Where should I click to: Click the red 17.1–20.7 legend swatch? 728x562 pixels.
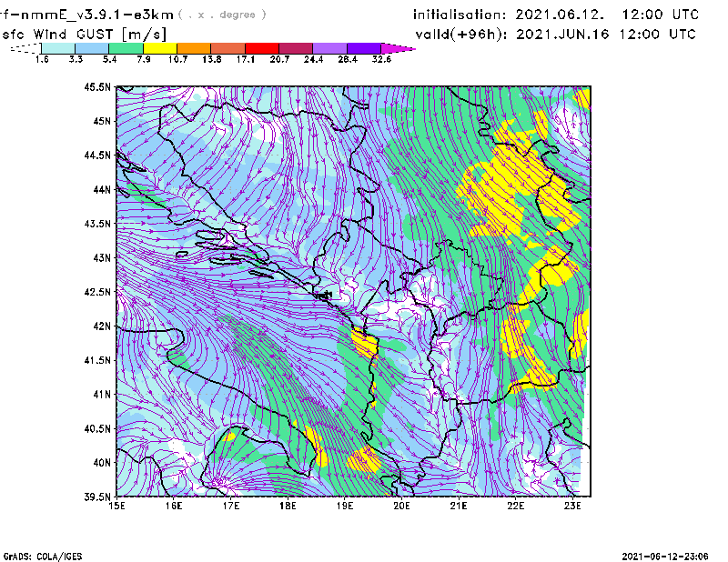pyautogui.click(x=262, y=48)
